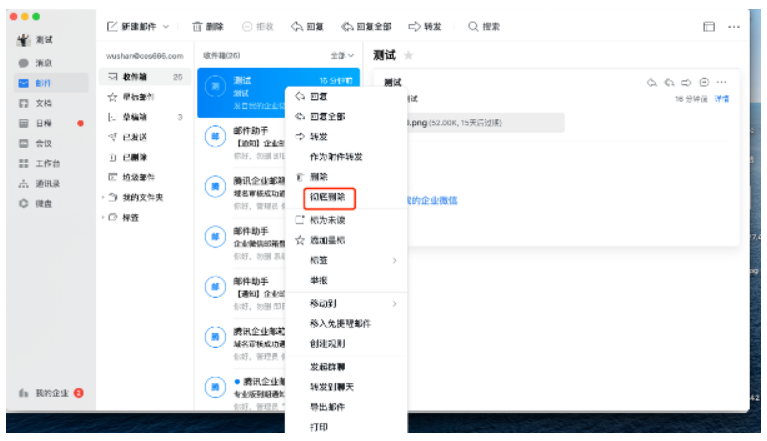Click 删除 trash button in top toolbar
Viewport: 767px width, 441px height.
pyautogui.click(x=208, y=26)
